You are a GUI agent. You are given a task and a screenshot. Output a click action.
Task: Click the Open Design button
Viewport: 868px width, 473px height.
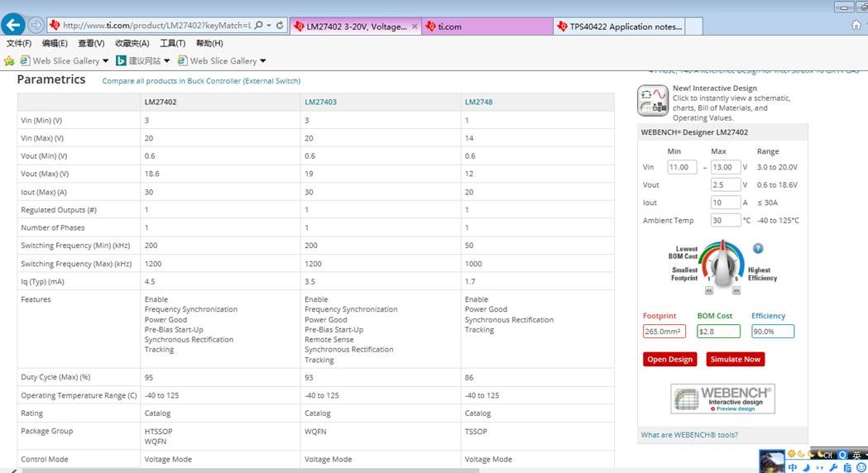(669, 359)
